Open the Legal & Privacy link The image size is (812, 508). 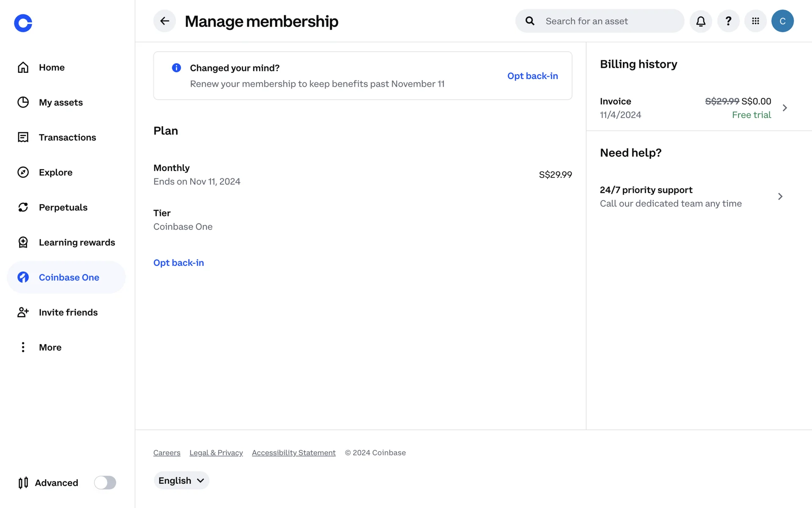click(x=216, y=453)
